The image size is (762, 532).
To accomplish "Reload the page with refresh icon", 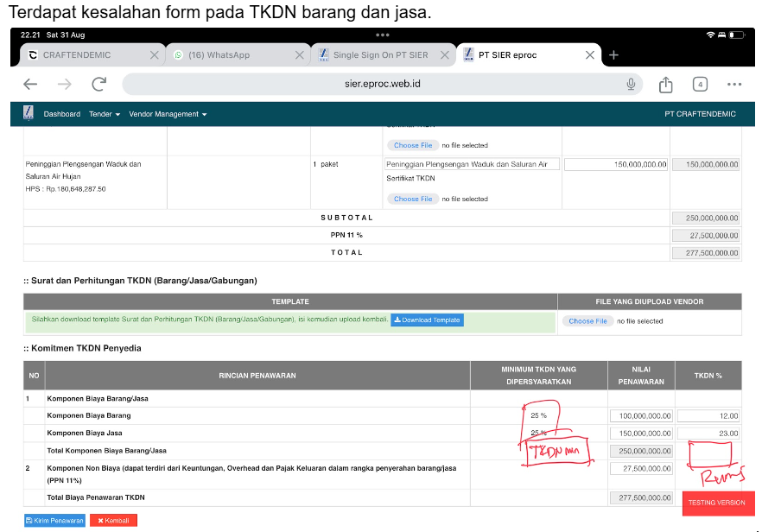I will [98, 84].
